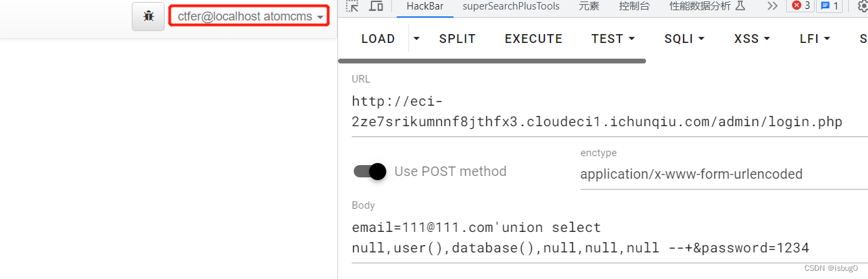Screen dimensions: 868x279
Task: Click into the Body text area
Action: point(609,237)
